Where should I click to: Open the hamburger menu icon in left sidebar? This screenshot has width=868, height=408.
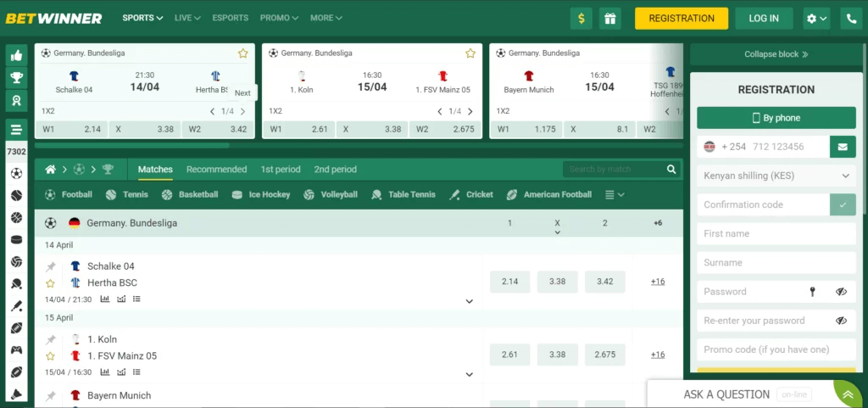pyautogui.click(x=16, y=130)
